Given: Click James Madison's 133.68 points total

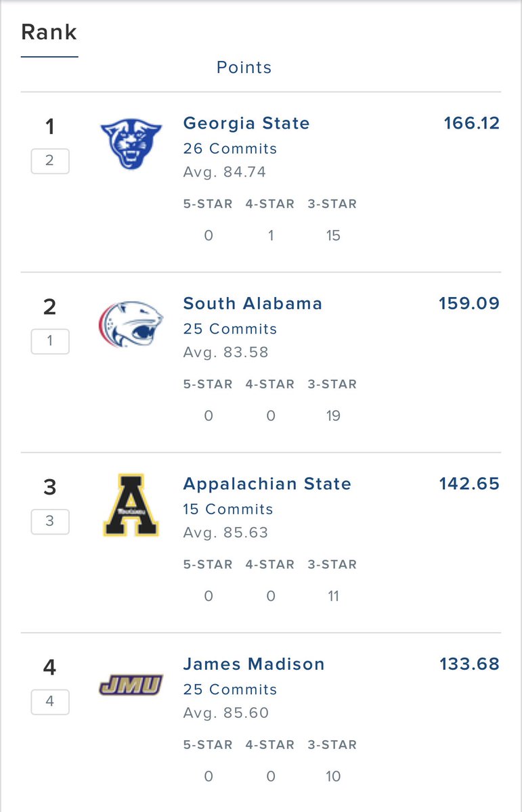Looking at the screenshot, I should pyautogui.click(x=470, y=664).
